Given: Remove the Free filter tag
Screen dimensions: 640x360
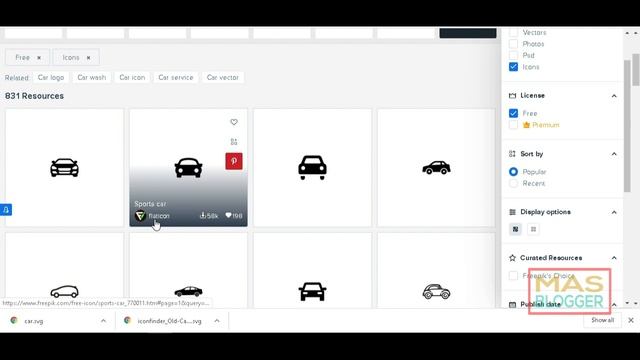Looking at the screenshot, I should click(x=39, y=58).
